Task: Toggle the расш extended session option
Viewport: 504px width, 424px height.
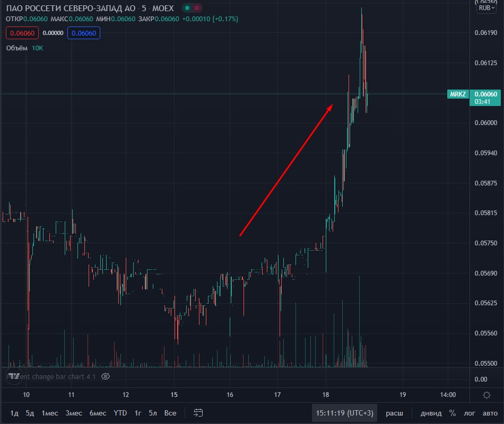Action: coord(394,413)
